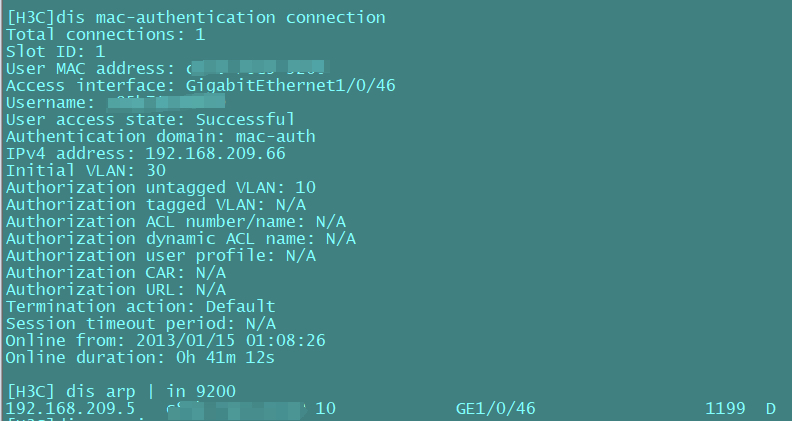Click the 'Termination action: Default' line
The height and width of the screenshot is (421, 792).
[140, 307]
